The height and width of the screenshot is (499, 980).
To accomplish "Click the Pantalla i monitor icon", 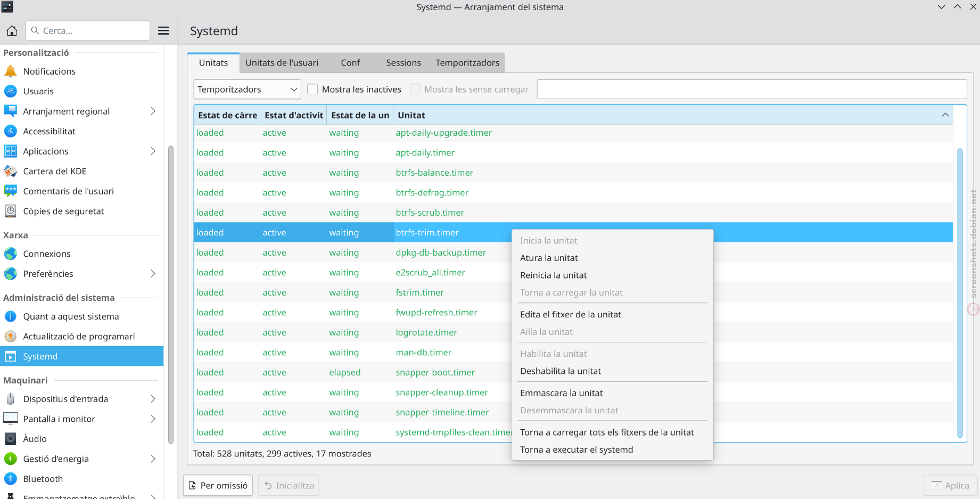I will (11, 419).
